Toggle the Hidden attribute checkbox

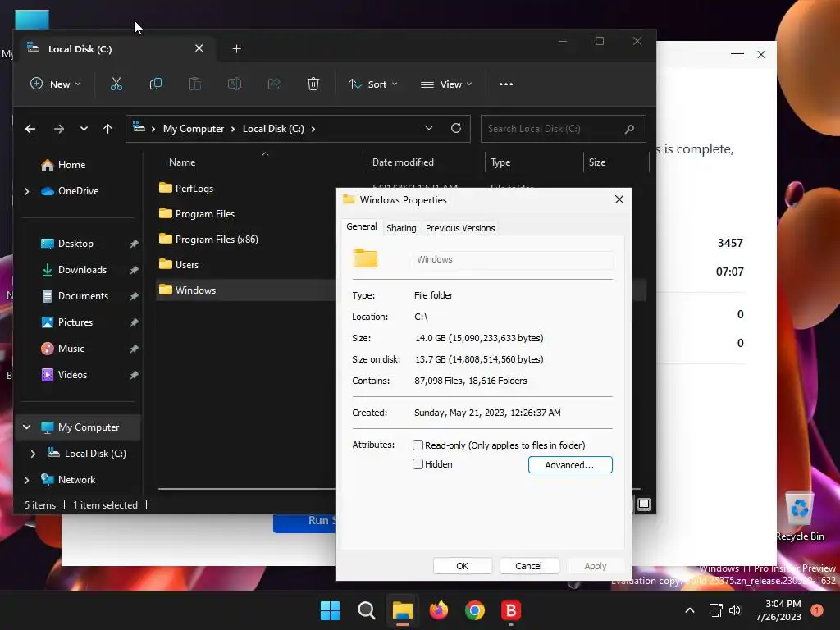[418, 464]
